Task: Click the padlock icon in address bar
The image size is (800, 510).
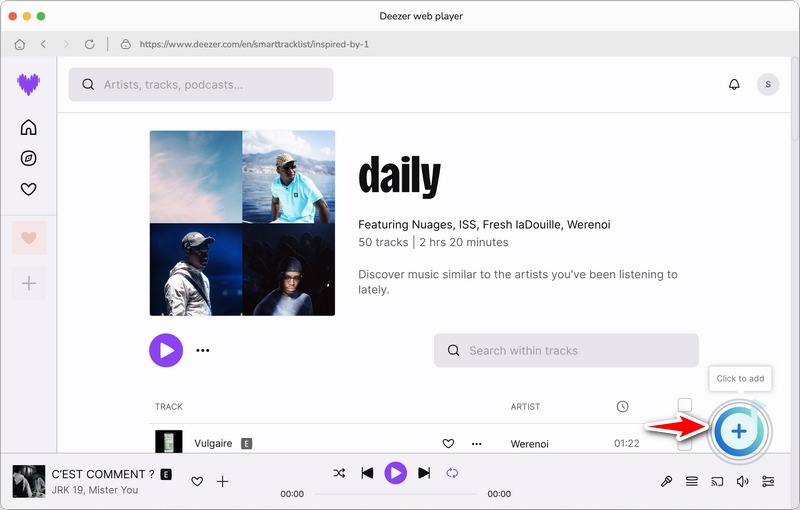Action: pos(126,44)
